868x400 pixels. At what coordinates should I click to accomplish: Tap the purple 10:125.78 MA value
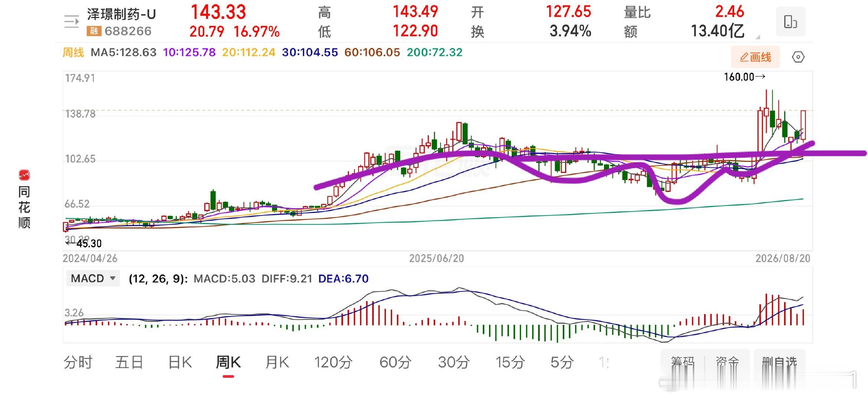pos(189,52)
